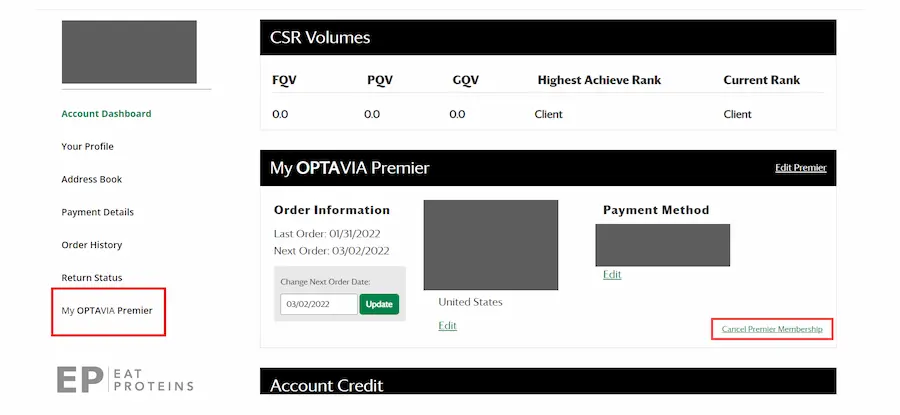Image resolution: width=900 pixels, height=415 pixels.
Task: Click the My OPTAVIA Premier panel title
Action: (x=350, y=168)
